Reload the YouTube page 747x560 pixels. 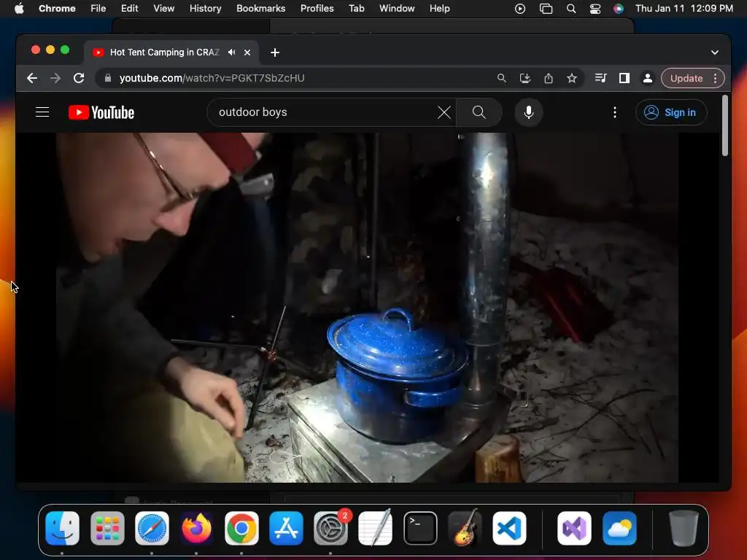(79, 78)
